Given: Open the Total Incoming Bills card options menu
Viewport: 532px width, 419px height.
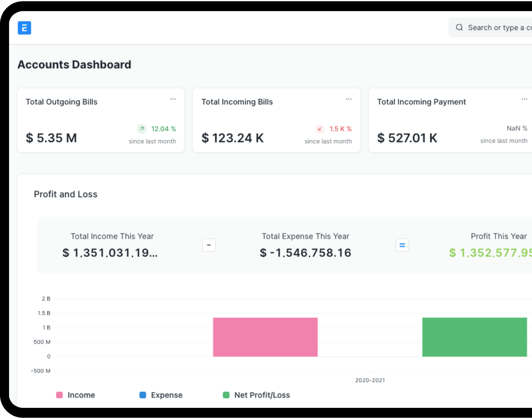Looking at the screenshot, I should [349, 99].
